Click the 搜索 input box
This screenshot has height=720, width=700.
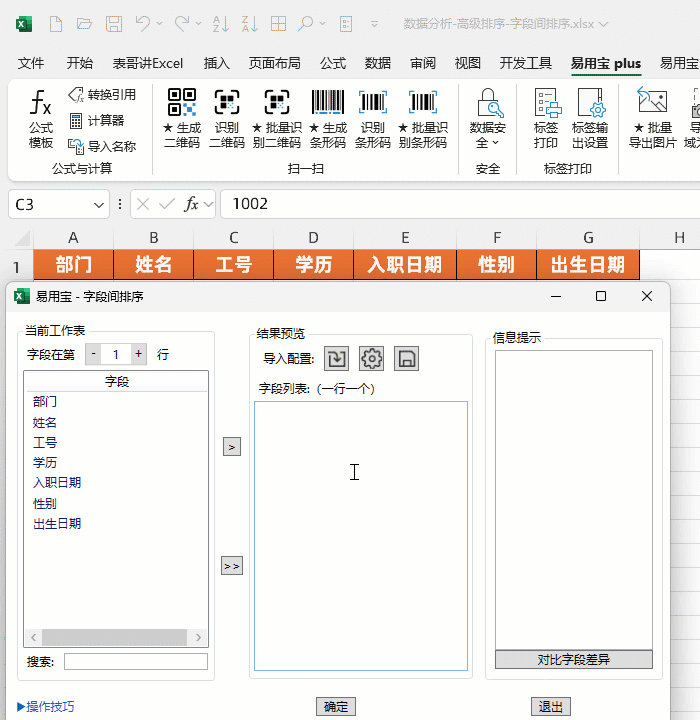pos(136,661)
